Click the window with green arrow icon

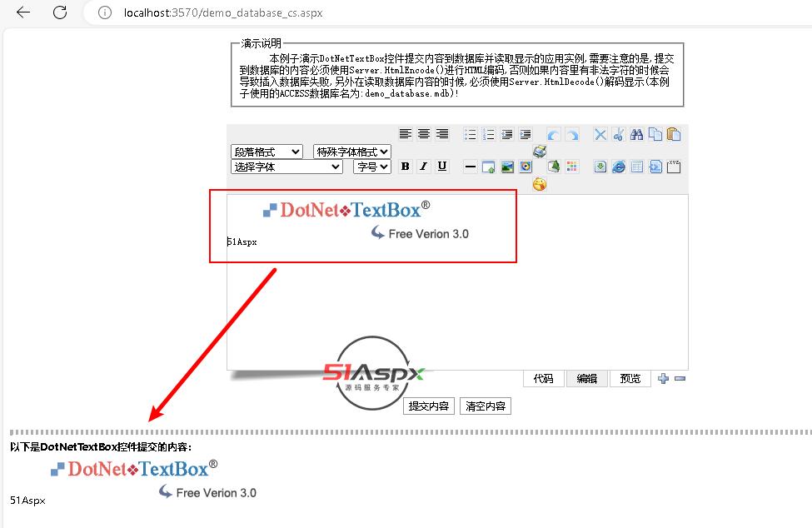tap(488, 167)
